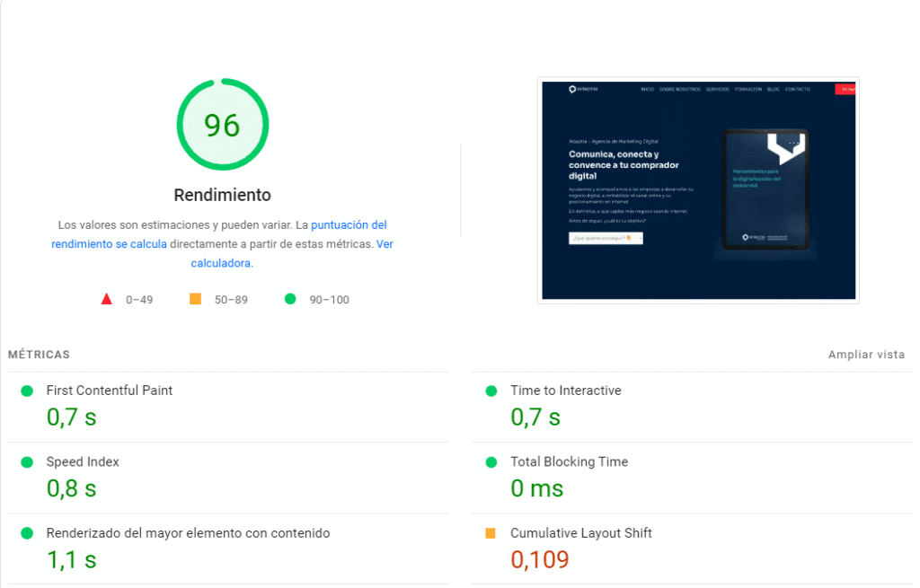Viewport: 920px width, 588px height.
Task: Click the 96 performance score gauge
Action: (x=223, y=124)
